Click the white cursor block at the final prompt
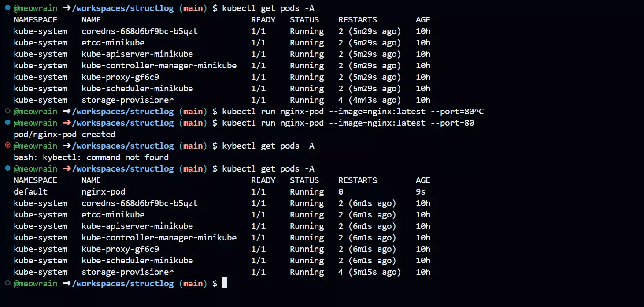 (224, 283)
